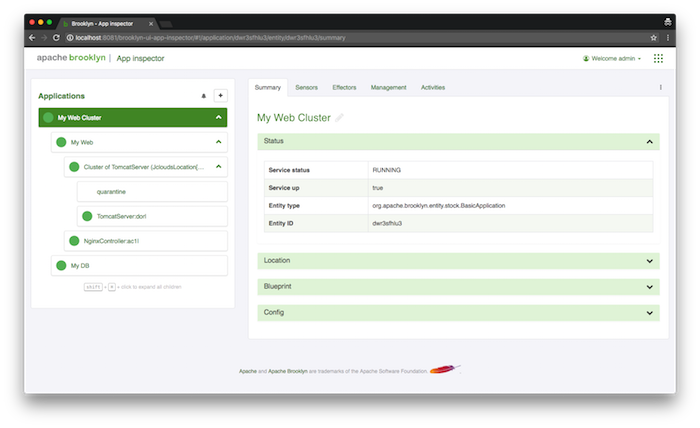Click the pencil icon beside My Web Cluster
Screen dimensions: 700x428
tap(340, 118)
